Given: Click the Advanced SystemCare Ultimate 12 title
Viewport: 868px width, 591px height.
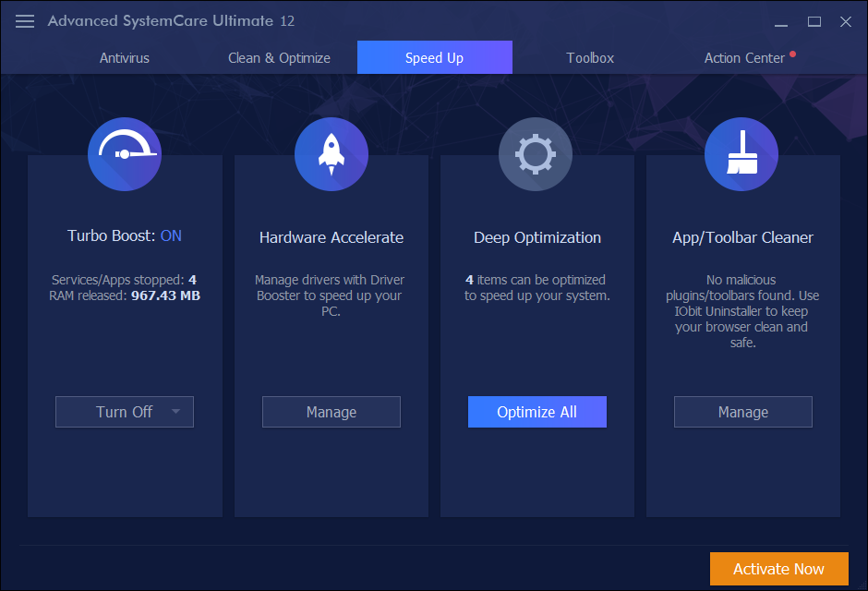Looking at the screenshot, I should 171,21.
